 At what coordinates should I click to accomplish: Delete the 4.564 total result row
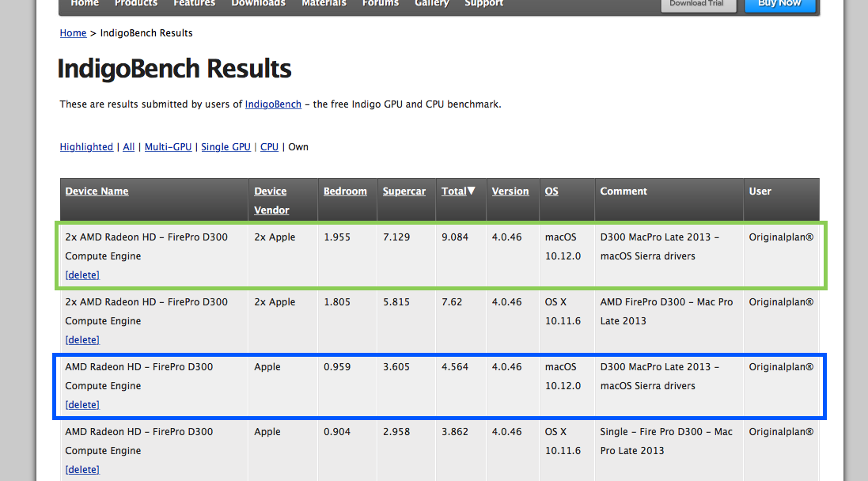click(82, 404)
